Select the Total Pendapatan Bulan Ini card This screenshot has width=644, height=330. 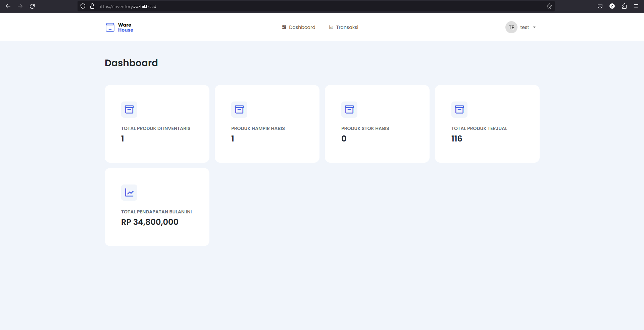(157, 207)
